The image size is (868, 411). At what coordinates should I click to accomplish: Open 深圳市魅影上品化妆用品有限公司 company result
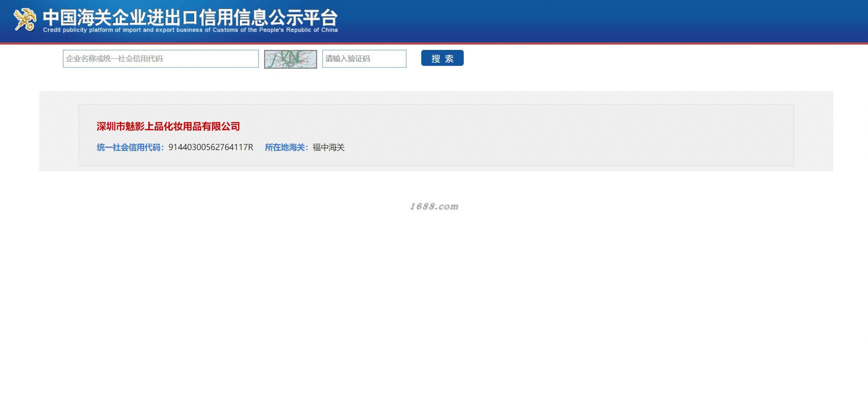(x=168, y=126)
